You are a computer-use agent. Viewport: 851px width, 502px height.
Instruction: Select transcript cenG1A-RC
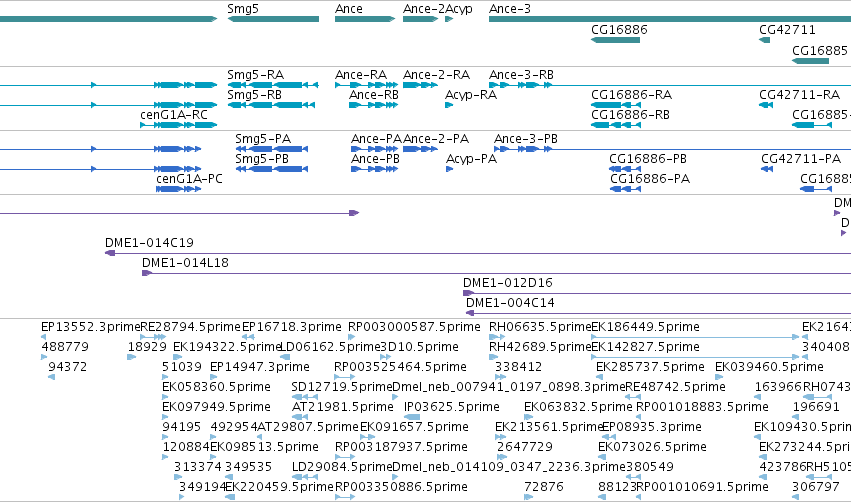point(174,115)
